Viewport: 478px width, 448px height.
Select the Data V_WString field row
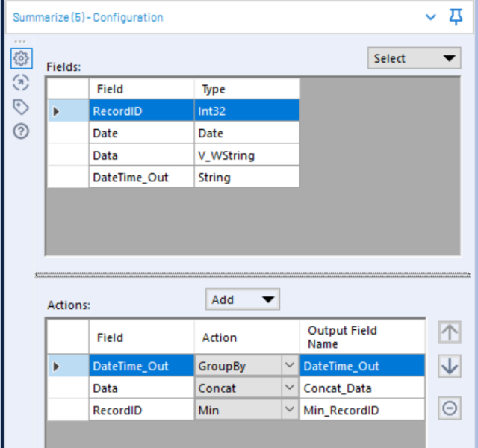click(173, 155)
